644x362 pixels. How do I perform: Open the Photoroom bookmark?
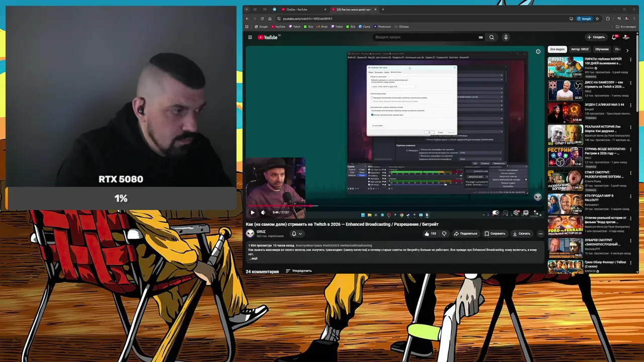[x=382, y=27]
